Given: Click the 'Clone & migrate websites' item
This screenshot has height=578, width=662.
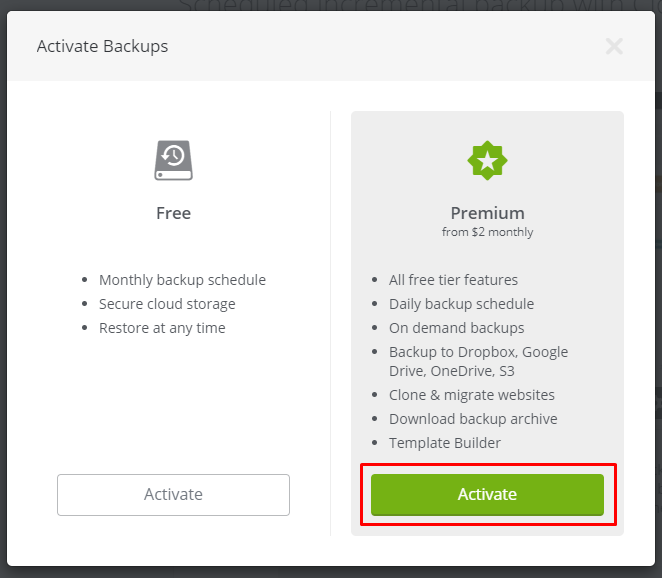Looking at the screenshot, I should [x=472, y=395].
